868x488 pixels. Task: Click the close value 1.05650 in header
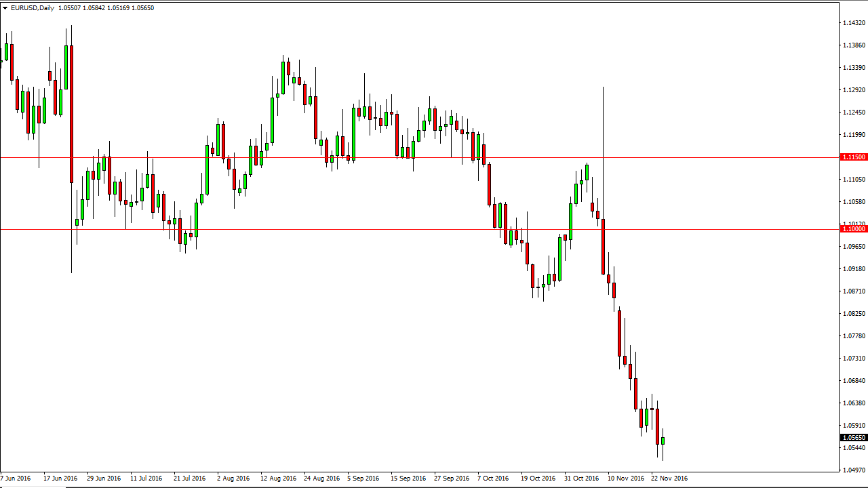click(x=143, y=8)
